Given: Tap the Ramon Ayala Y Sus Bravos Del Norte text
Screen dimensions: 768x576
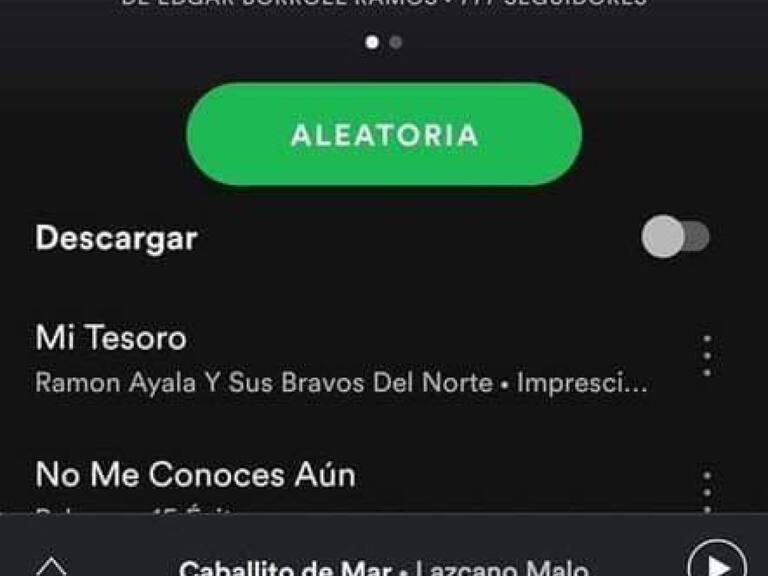Looking at the screenshot, I should (264, 383).
